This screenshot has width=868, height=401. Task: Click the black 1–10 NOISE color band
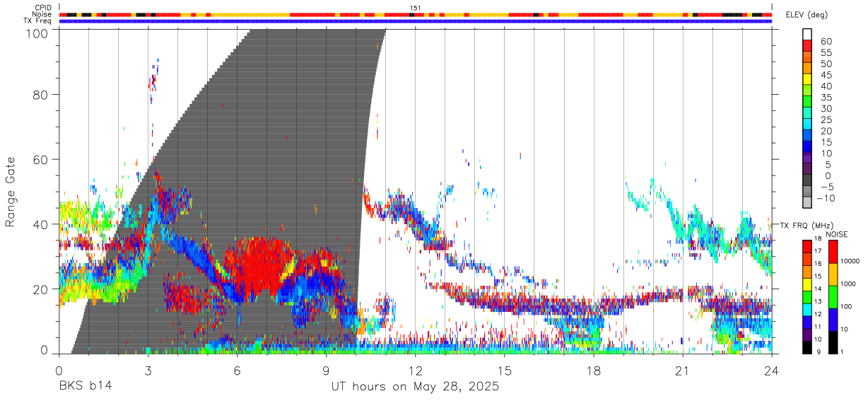[833, 342]
